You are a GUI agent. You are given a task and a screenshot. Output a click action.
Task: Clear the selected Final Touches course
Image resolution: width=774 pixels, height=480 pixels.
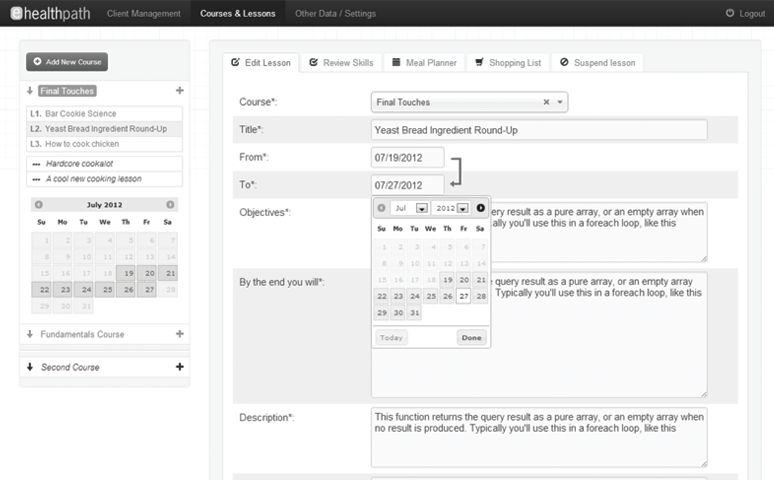coord(546,102)
